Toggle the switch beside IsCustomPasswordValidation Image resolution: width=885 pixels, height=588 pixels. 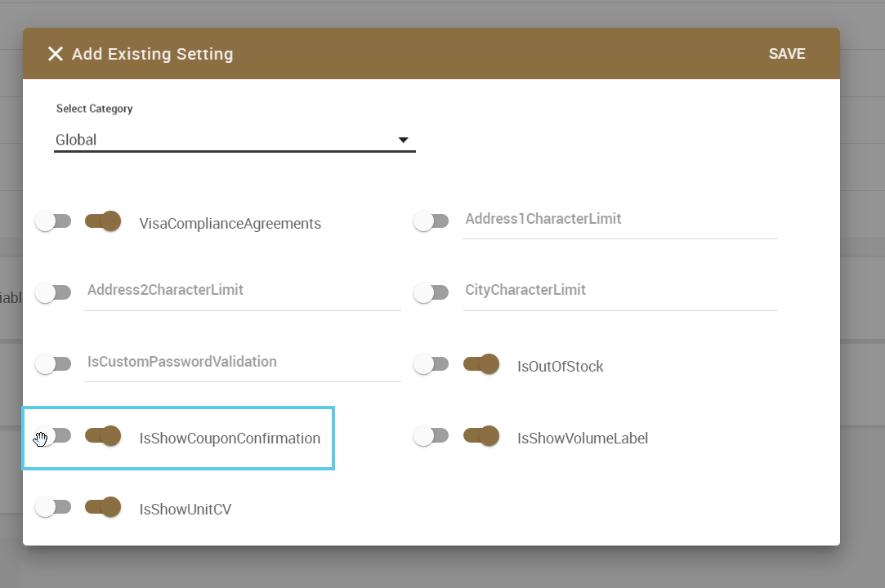tap(53, 363)
